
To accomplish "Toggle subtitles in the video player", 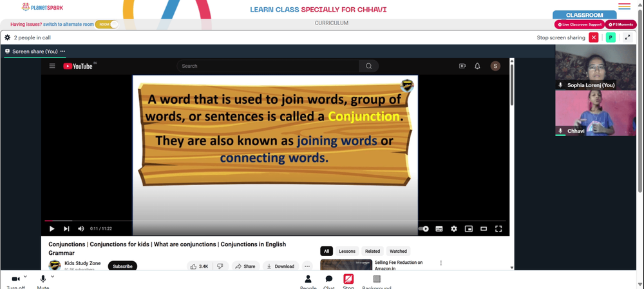I will pyautogui.click(x=439, y=229).
